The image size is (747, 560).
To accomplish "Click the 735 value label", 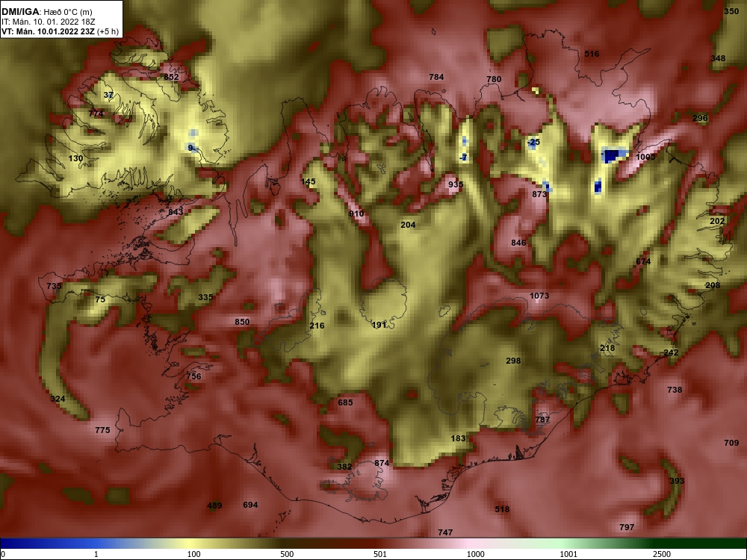I will point(54,286).
